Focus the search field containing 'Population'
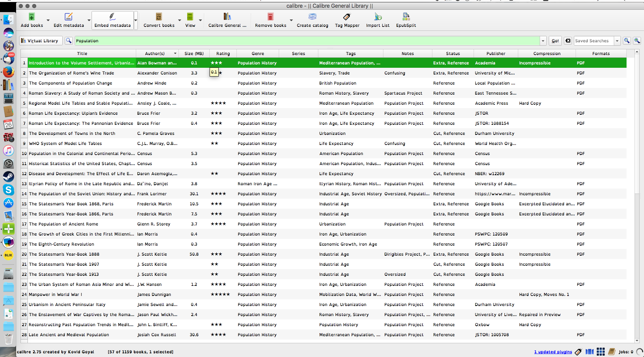Image resolution: width=644 pixels, height=357 pixels. pyautogui.click(x=307, y=41)
